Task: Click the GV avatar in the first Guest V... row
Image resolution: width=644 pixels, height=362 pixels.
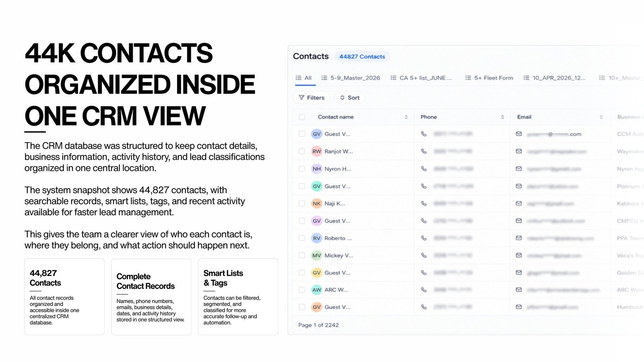Action: [x=317, y=134]
